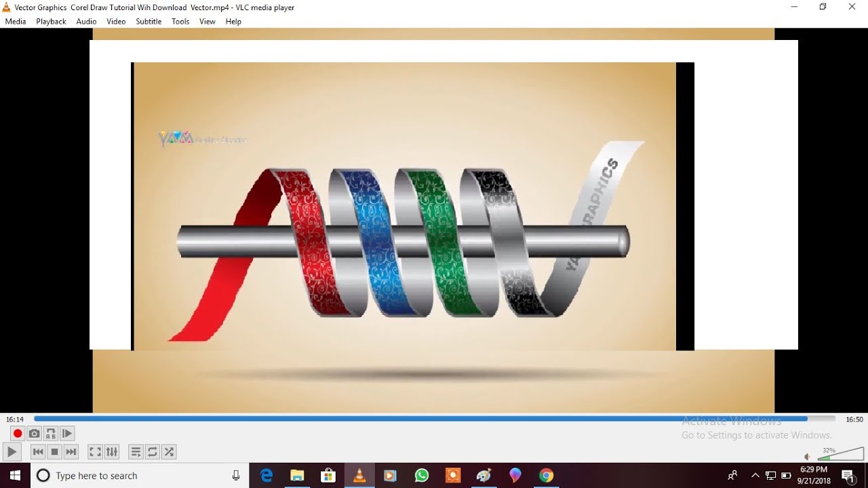The image size is (868, 488).
Task: Advance one frame with frame-by-frame button
Action: [x=66, y=434]
